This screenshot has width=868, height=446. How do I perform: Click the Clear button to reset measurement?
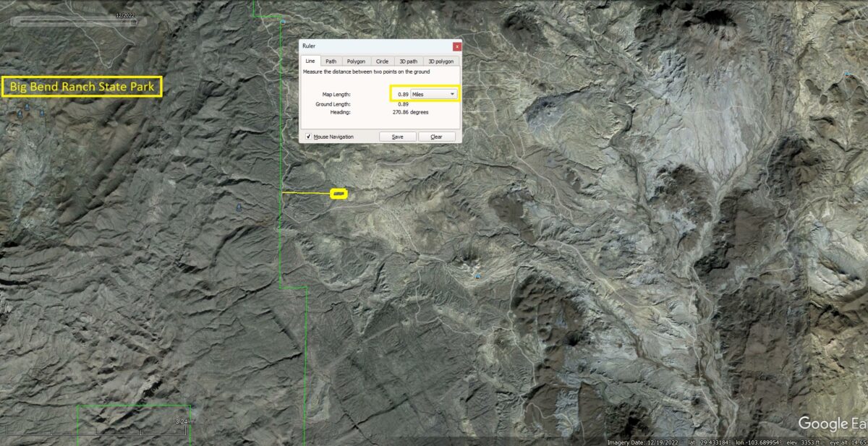(x=436, y=137)
